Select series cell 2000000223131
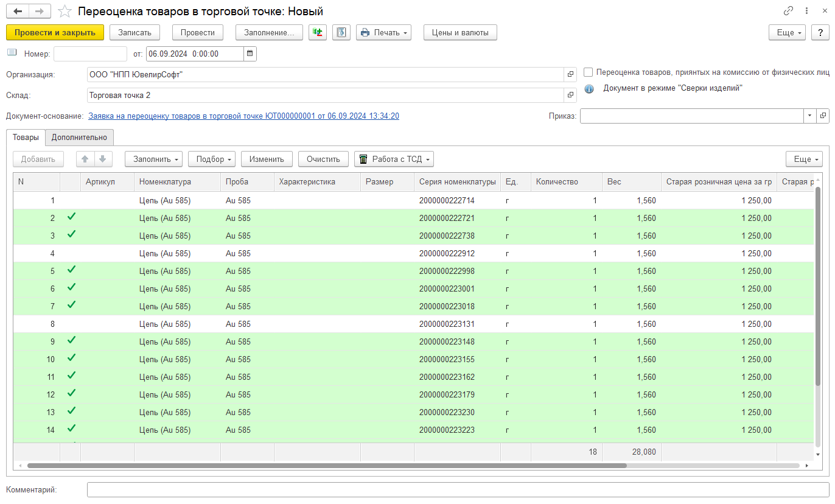Viewport: 835px width, 504px height. 457,324
